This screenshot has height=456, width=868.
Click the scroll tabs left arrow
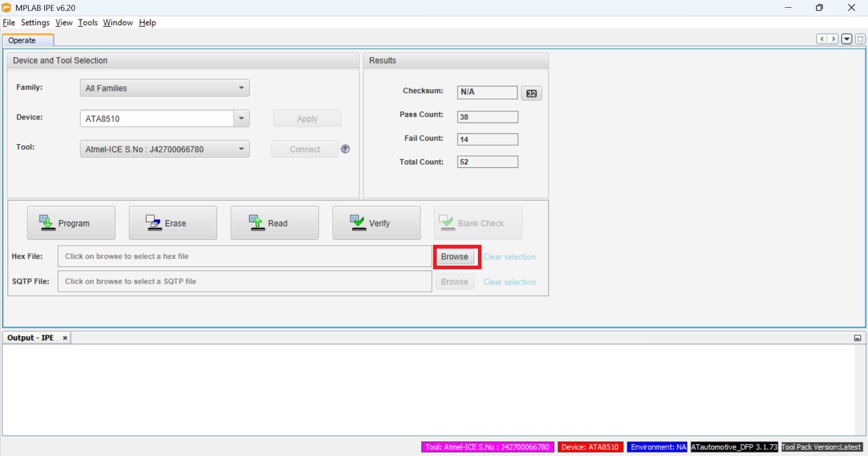pyautogui.click(x=822, y=39)
